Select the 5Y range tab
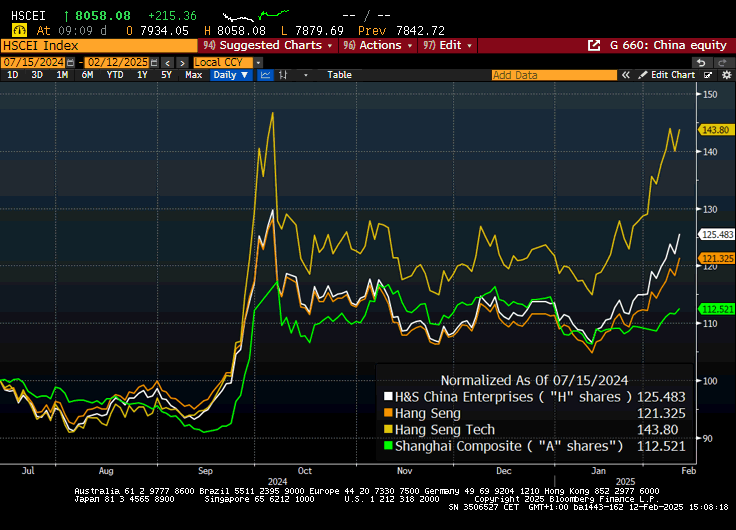Image resolution: width=736 pixels, height=530 pixels. (166, 75)
